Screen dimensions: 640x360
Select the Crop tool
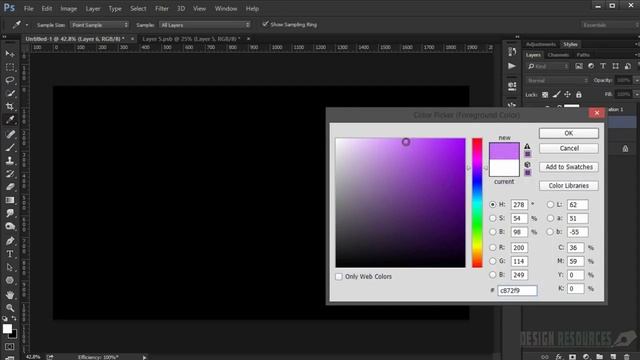[10, 107]
